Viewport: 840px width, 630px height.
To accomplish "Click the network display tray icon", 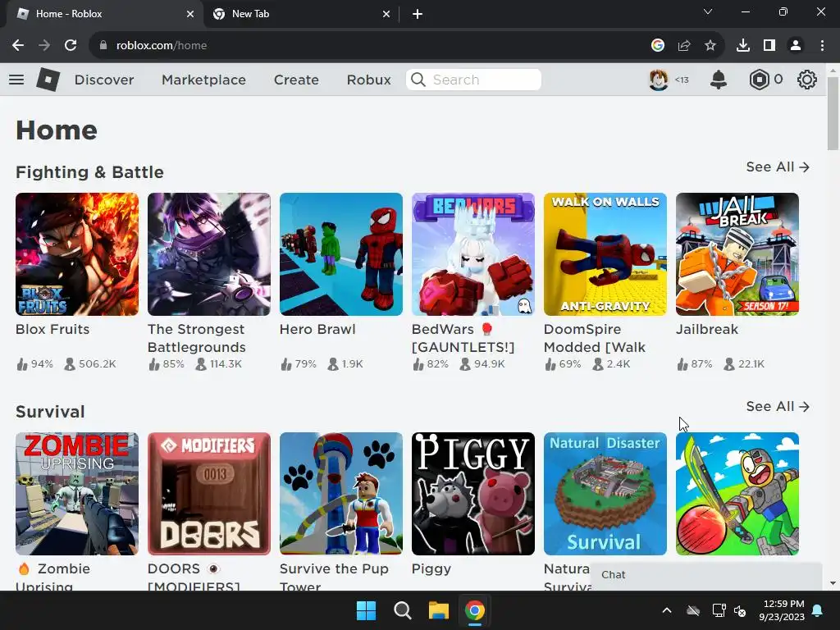I will click(x=719, y=610).
